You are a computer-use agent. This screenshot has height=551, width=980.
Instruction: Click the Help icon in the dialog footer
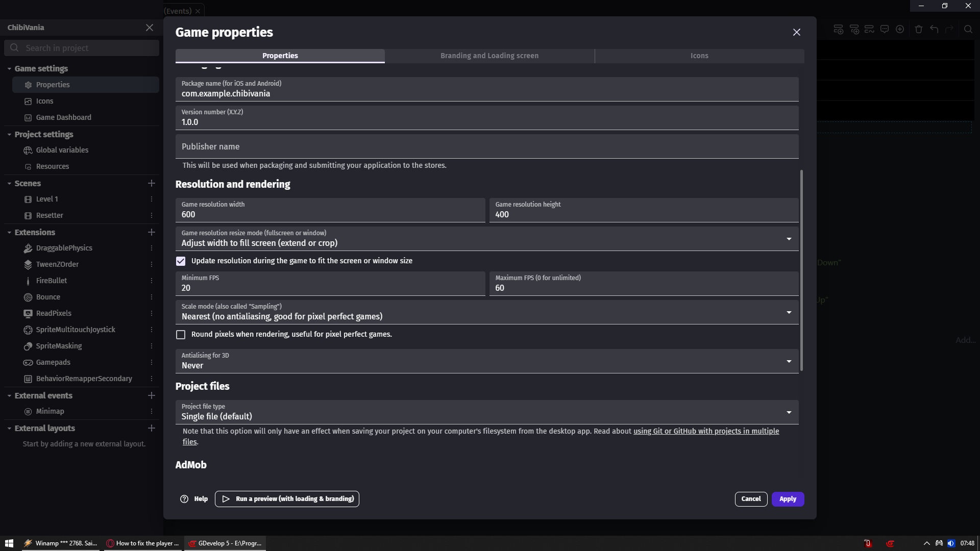click(x=185, y=499)
